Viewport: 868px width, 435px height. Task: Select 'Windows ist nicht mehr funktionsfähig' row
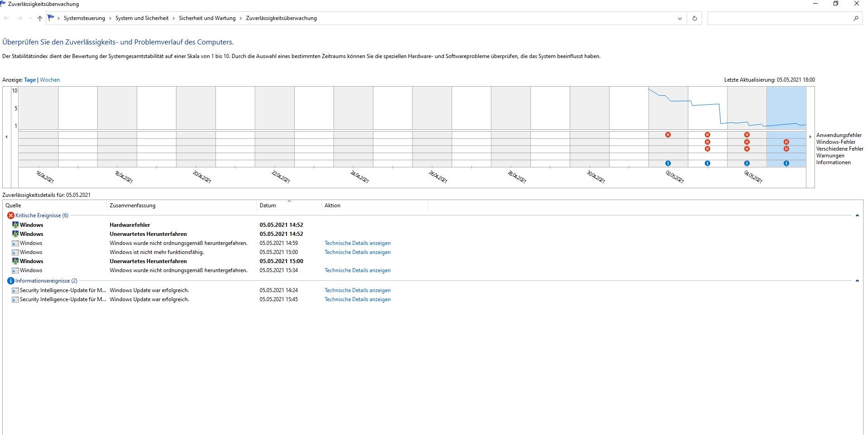point(433,252)
